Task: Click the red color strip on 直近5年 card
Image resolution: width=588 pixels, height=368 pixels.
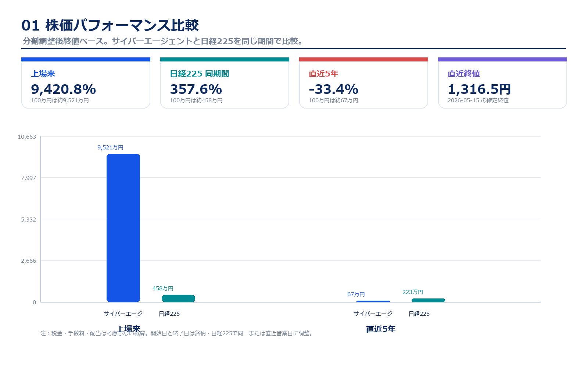Action: click(363, 59)
